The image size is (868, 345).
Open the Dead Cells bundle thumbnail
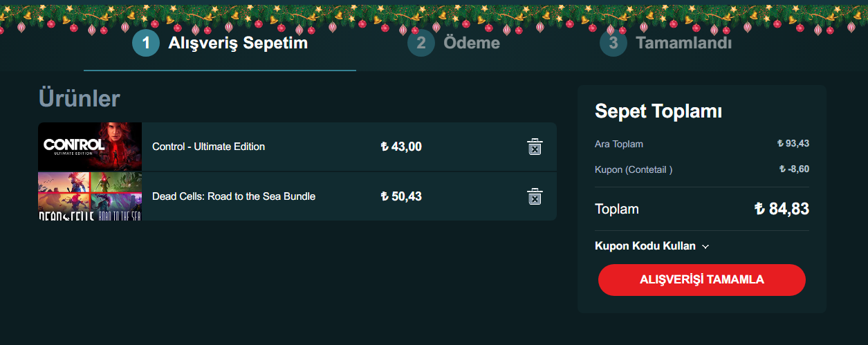90,196
